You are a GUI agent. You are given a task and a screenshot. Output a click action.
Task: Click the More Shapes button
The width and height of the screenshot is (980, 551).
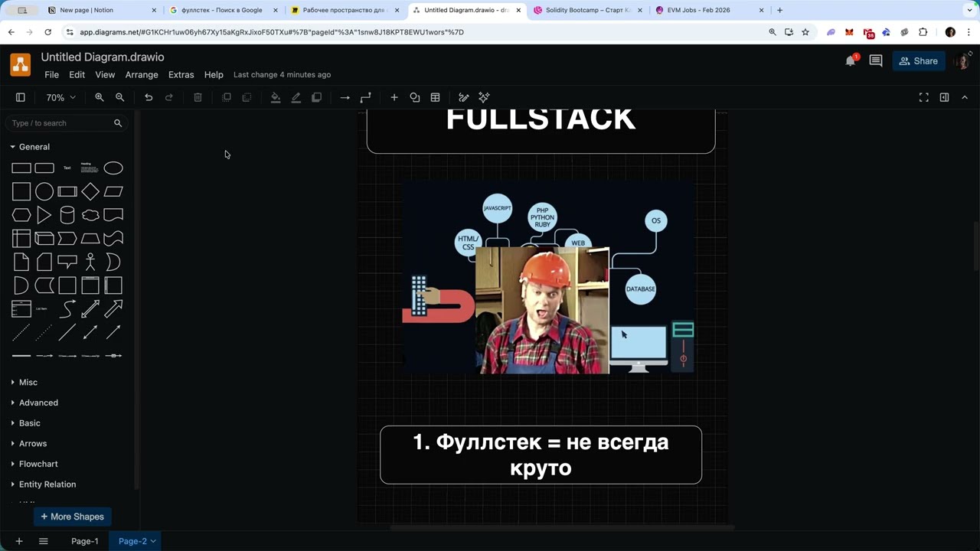tap(73, 517)
